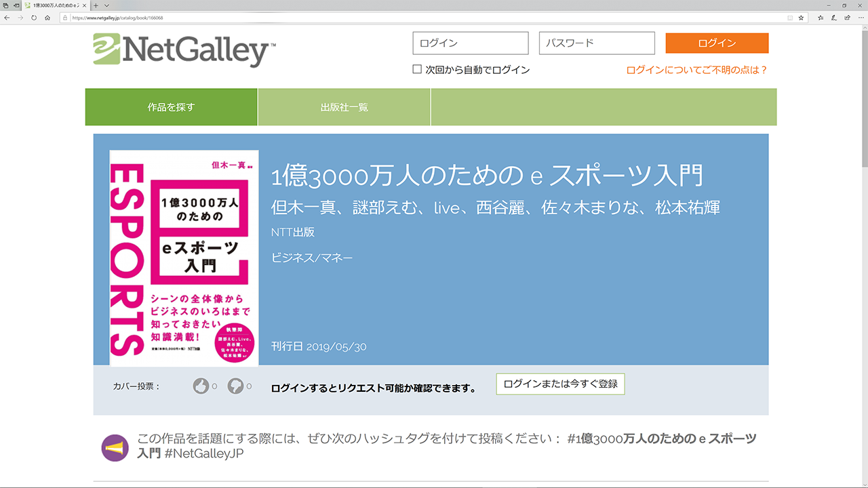Toggle reading view icon
The width and height of the screenshot is (868, 488).
tap(790, 18)
